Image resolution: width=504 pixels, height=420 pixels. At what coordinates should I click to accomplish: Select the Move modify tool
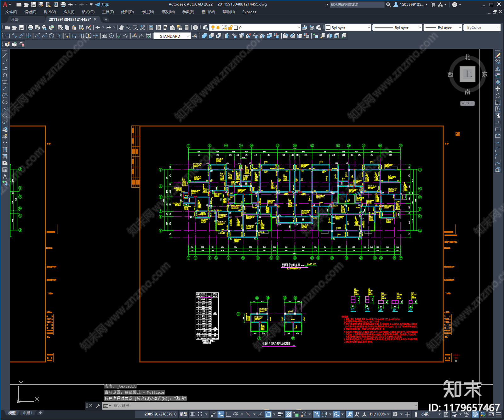click(498, 89)
